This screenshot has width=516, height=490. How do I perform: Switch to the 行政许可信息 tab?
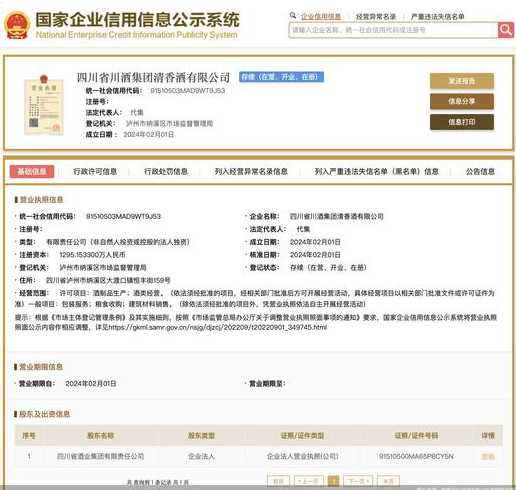pos(95,171)
